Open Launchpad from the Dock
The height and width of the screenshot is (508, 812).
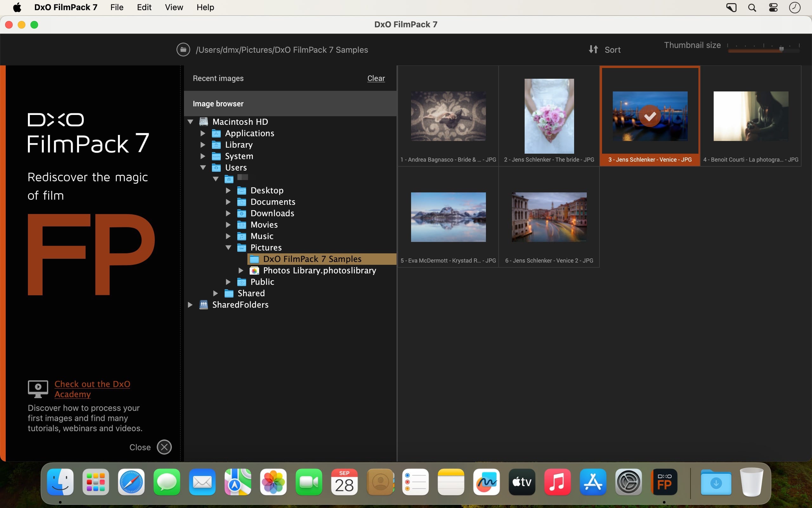[96, 482]
